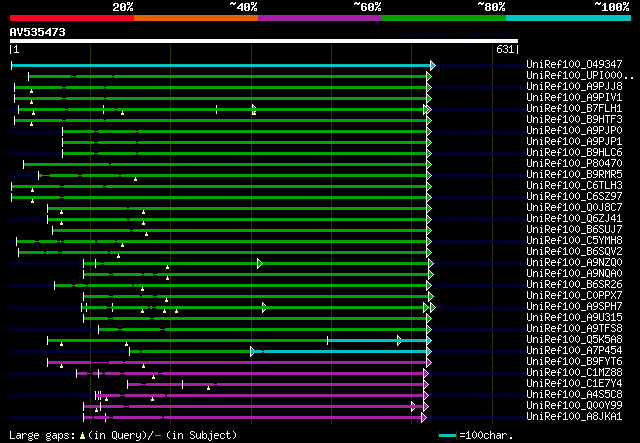This screenshot has width=640, height=443.
Task: Click the purple ~60% identity color bar
Action: [320, 18]
